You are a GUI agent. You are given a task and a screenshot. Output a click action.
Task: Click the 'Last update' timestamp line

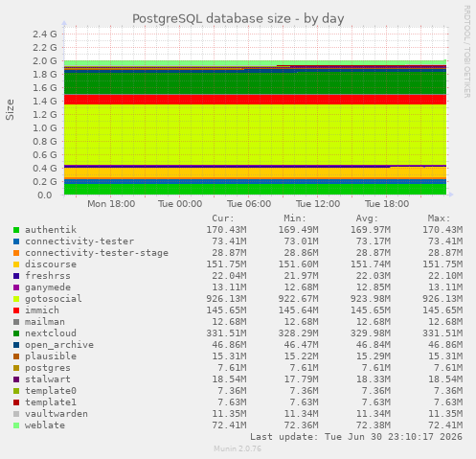pyautogui.click(x=356, y=437)
